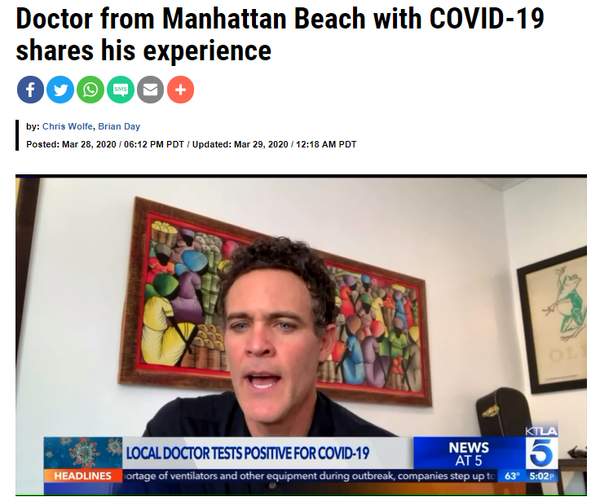The height and width of the screenshot is (501, 600).
Task: Select the HEADLINES ticker label
Action: (83, 476)
